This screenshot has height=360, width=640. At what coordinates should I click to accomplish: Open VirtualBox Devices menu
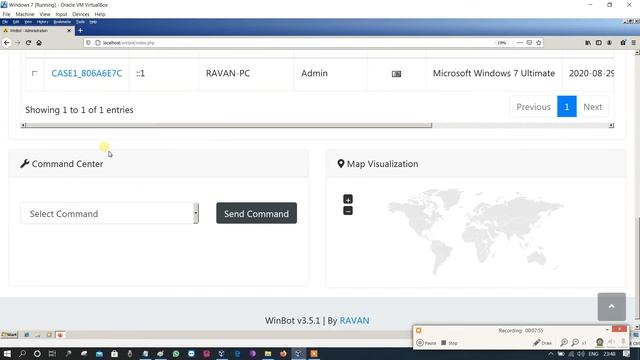click(x=81, y=14)
